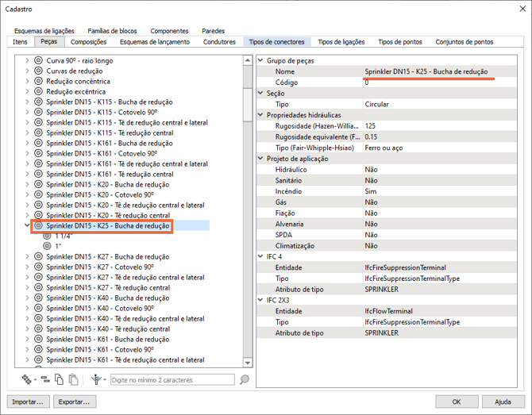Click the copy icon in bottom toolbar
532x415 pixels.
[x=60, y=380]
